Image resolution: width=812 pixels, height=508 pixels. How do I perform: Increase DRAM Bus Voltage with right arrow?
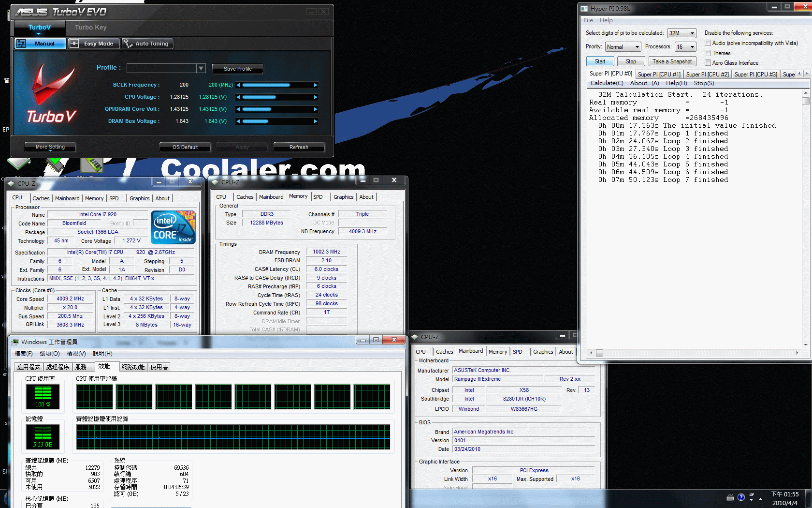tap(316, 121)
